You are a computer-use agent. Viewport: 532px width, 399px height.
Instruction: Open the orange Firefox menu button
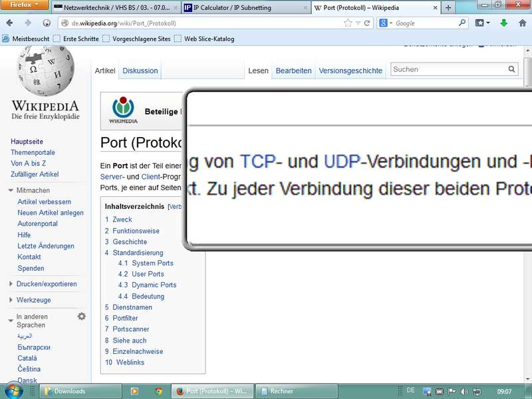pyautogui.click(x=24, y=5)
